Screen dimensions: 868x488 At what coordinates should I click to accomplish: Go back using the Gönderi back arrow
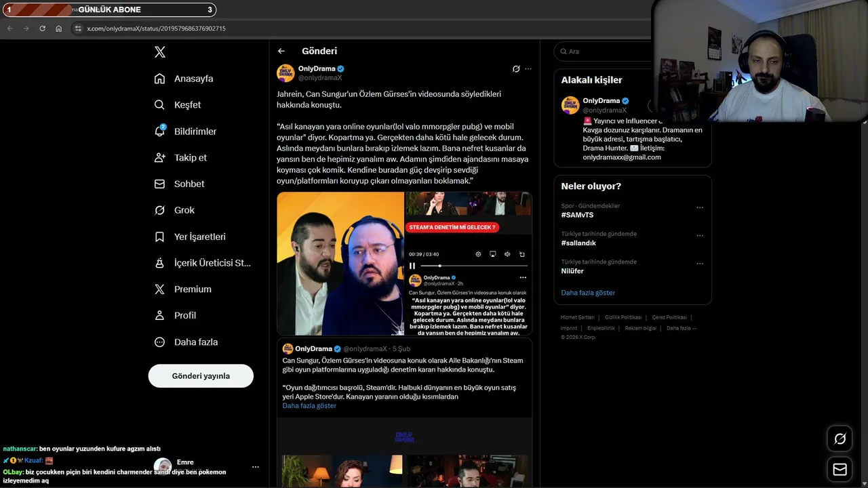[281, 51]
